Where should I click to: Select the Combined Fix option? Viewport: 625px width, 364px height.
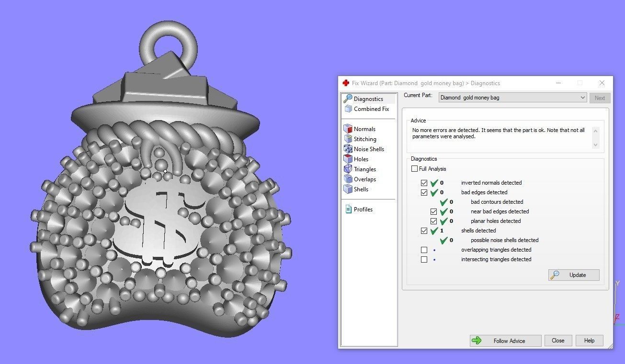click(x=371, y=109)
